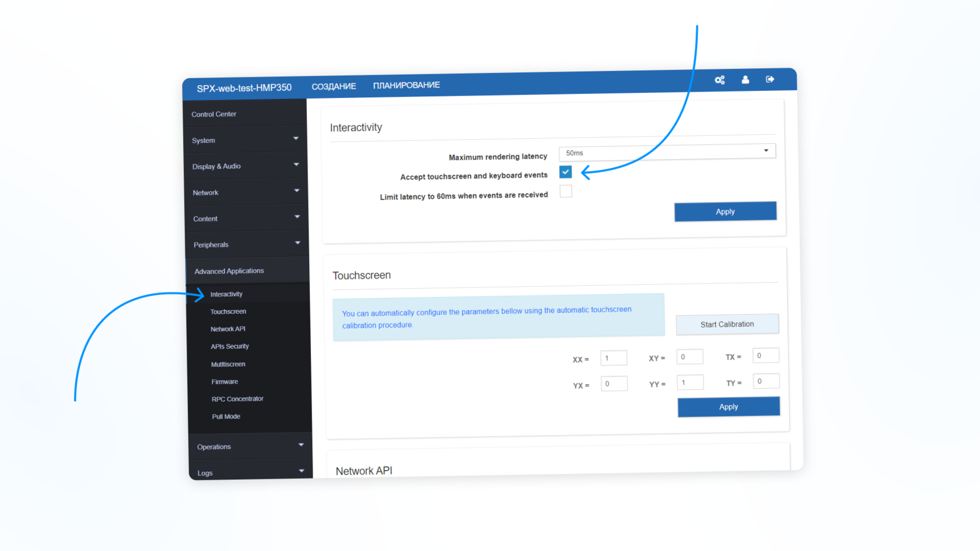980x551 pixels.
Task: Click the YY value input field
Action: pos(690,382)
